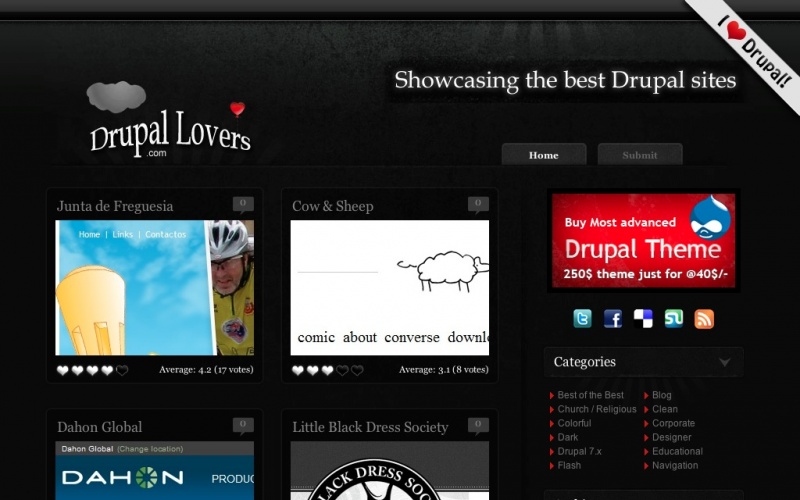Click the Average: 4.2 (17 votes) text
The height and width of the screenshot is (500, 800).
coord(206,369)
